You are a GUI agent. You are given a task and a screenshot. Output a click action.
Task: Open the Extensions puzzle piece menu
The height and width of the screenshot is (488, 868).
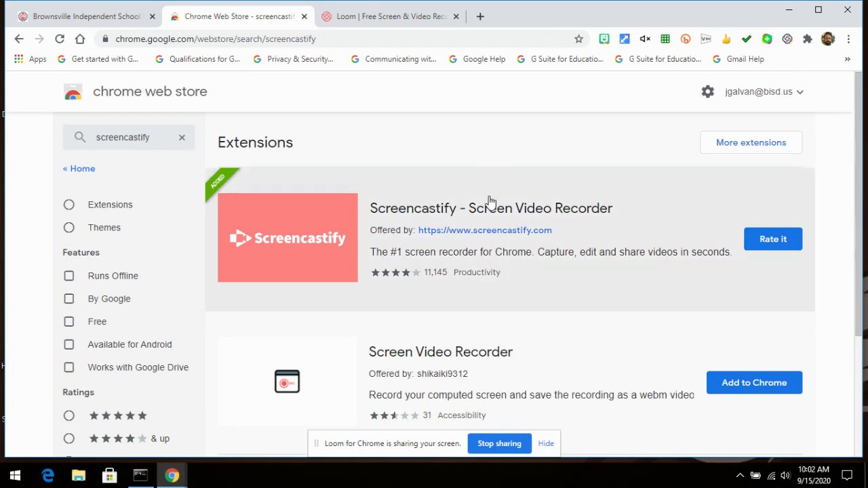pos(808,39)
